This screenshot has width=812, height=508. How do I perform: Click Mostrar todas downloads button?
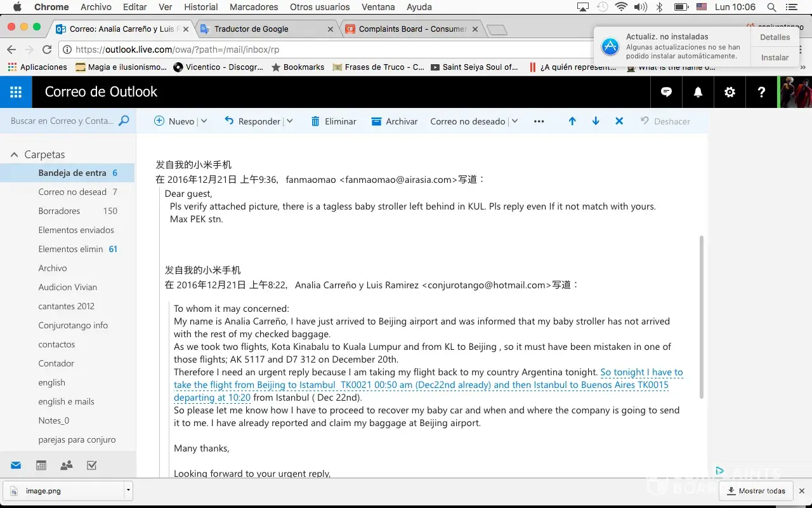[x=756, y=491]
